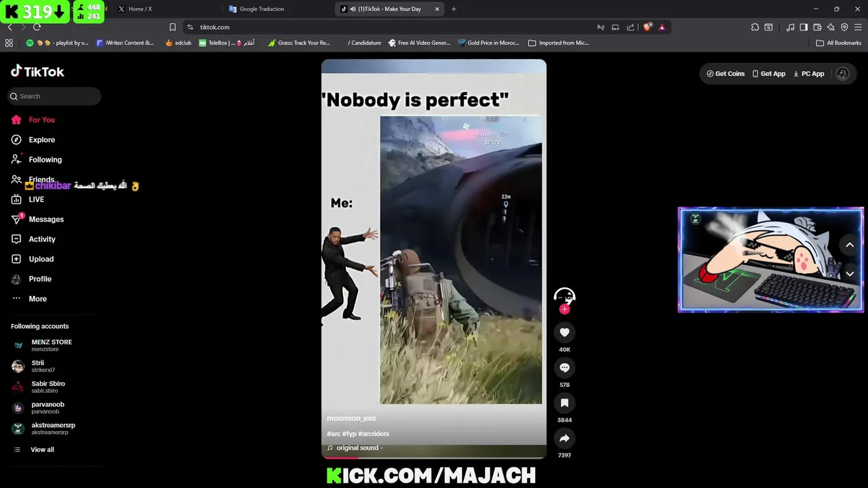868x488 pixels.
Task: Open the comments on the video
Action: pyautogui.click(x=564, y=367)
